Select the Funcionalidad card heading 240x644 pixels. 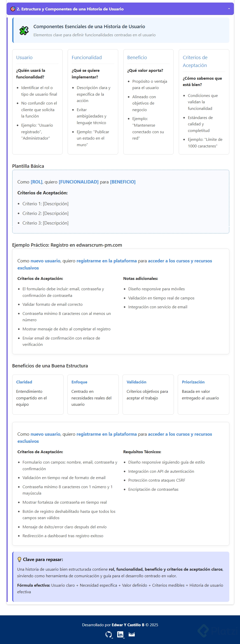tap(87, 58)
